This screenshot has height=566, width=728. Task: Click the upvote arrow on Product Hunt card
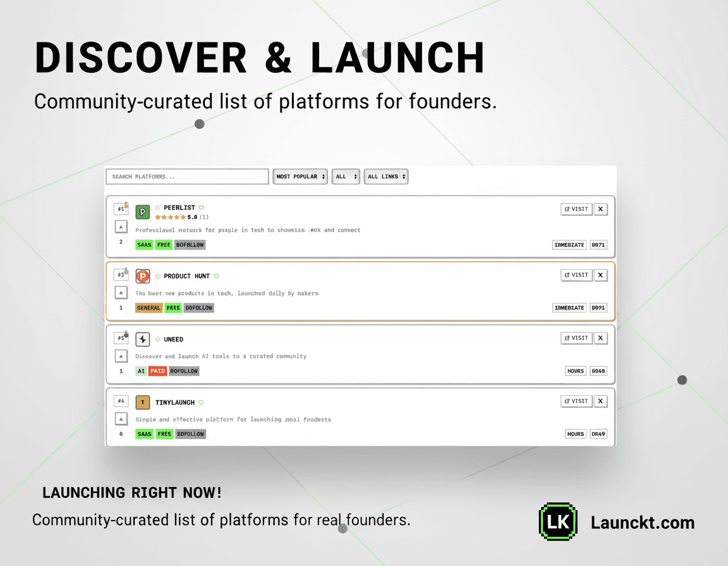pyautogui.click(x=121, y=292)
